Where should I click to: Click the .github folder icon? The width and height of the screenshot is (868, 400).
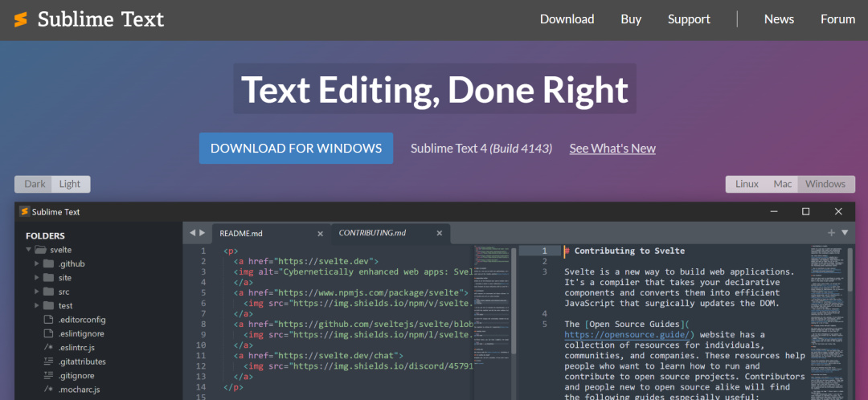click(49, 264)
